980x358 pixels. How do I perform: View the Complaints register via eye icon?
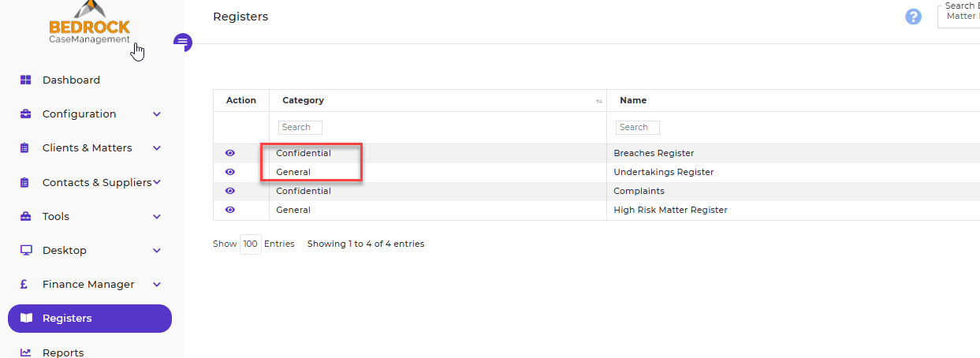click(230, 191)
